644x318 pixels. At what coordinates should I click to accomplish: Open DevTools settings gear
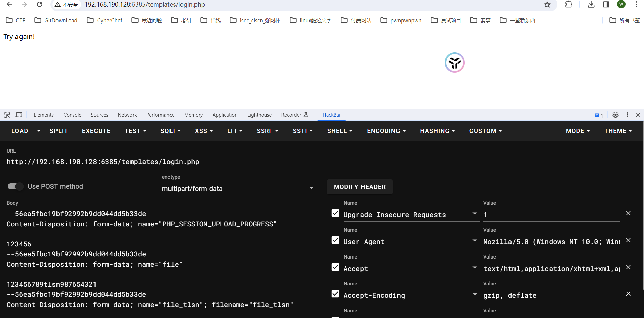tap(615, 115)
